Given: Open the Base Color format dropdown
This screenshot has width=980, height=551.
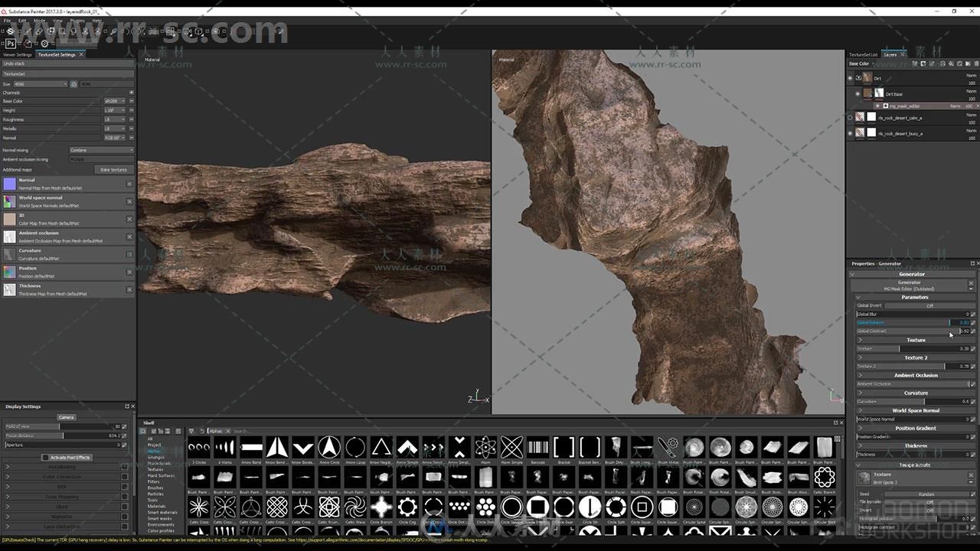Looking at the screenshot, I should click(115, 101).
